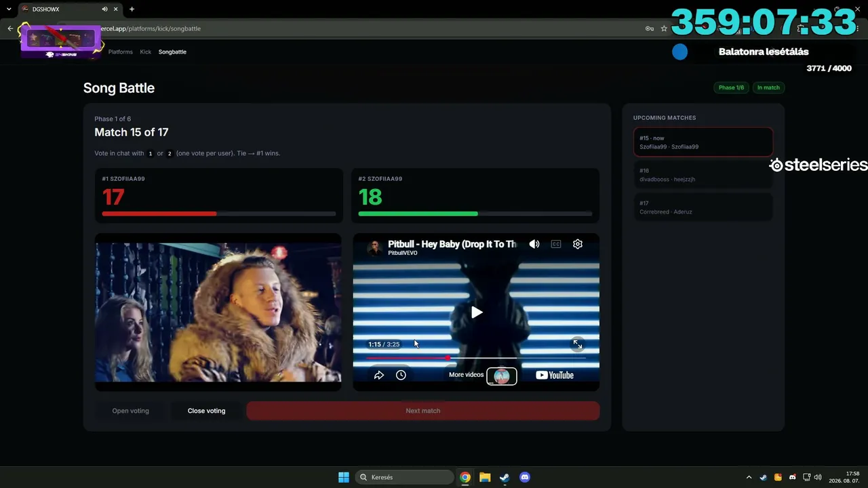Close the DGSHOWX browser tab
The height and width of the screenshot is (488, 868).
117,9
